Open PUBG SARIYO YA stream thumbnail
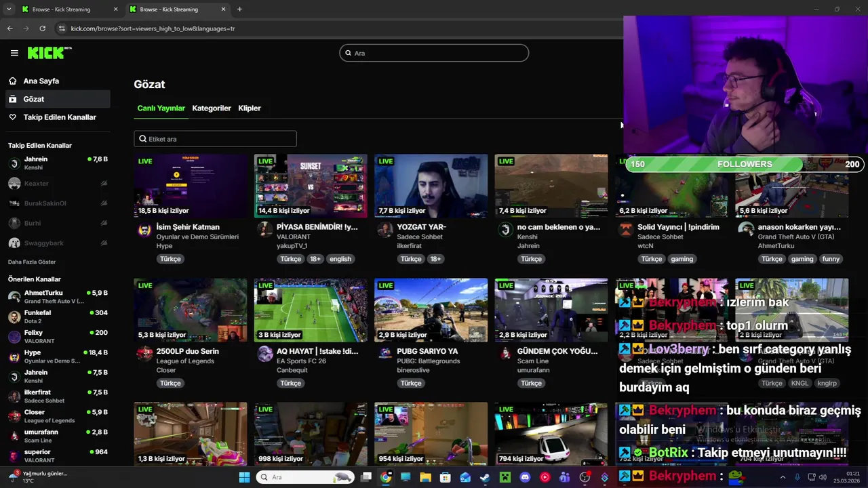This screenshot has height=488, width=868. 431,310
